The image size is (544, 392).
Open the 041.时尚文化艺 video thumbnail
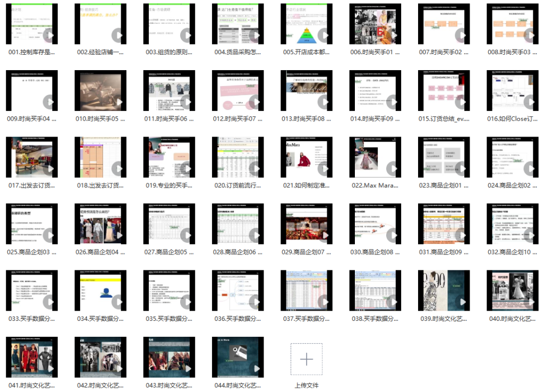25,356
